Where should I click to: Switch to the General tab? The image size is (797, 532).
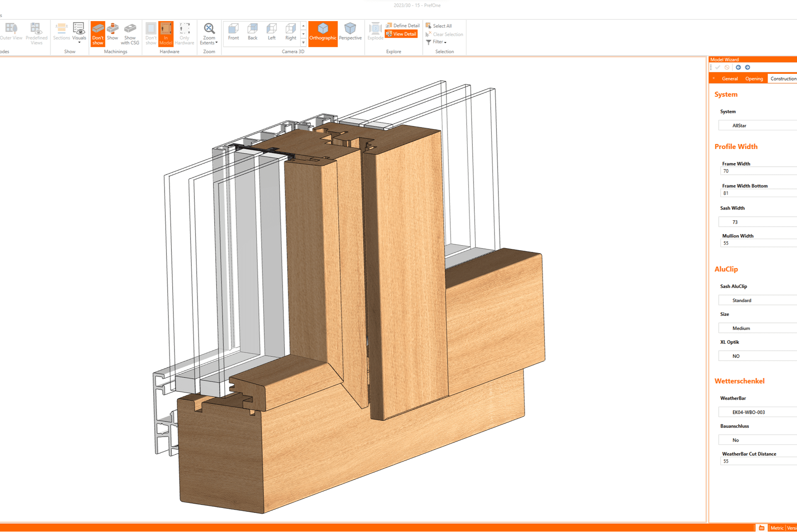tap(729, 79)
